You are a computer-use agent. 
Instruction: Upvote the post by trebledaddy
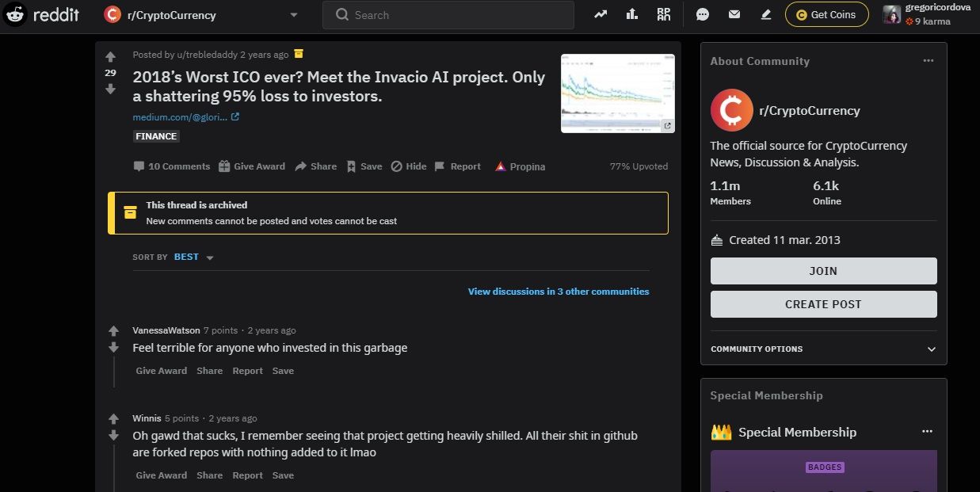coord(111,57)
